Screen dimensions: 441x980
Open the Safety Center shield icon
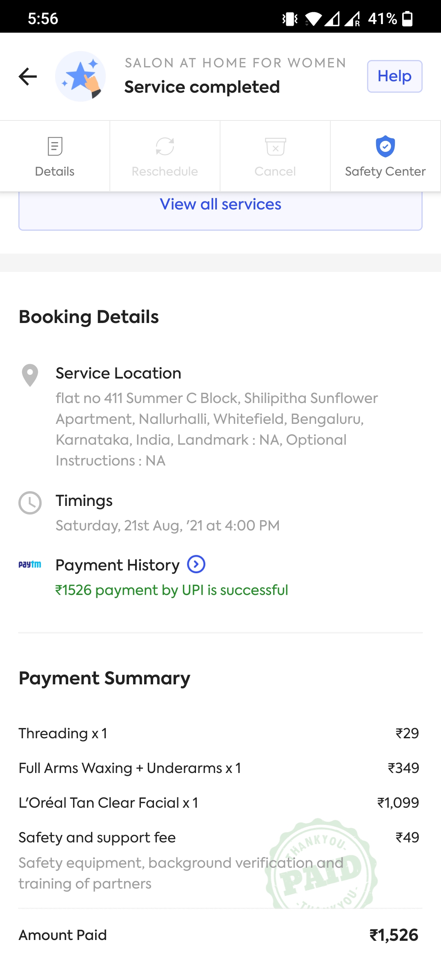[x=385, y=147]
